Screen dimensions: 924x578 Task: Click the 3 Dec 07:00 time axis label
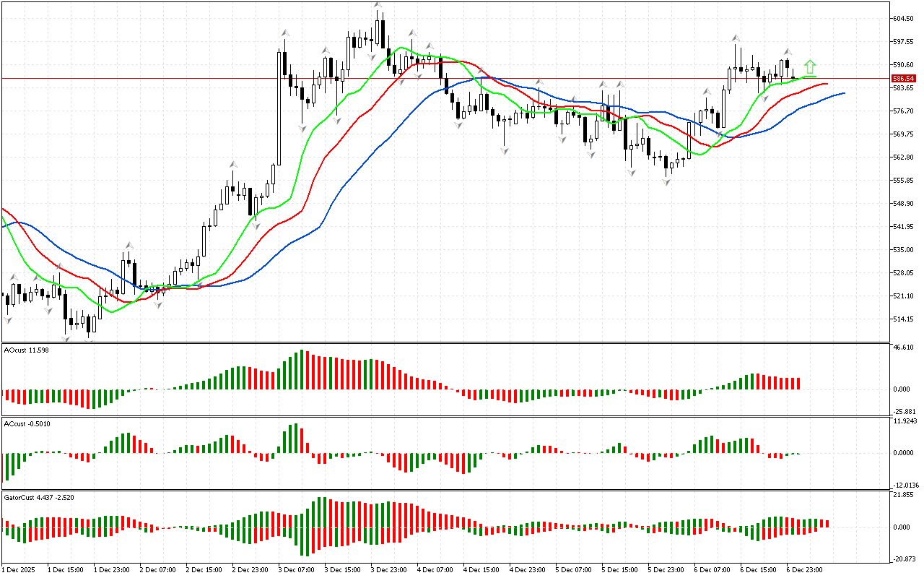pos(296,570)
